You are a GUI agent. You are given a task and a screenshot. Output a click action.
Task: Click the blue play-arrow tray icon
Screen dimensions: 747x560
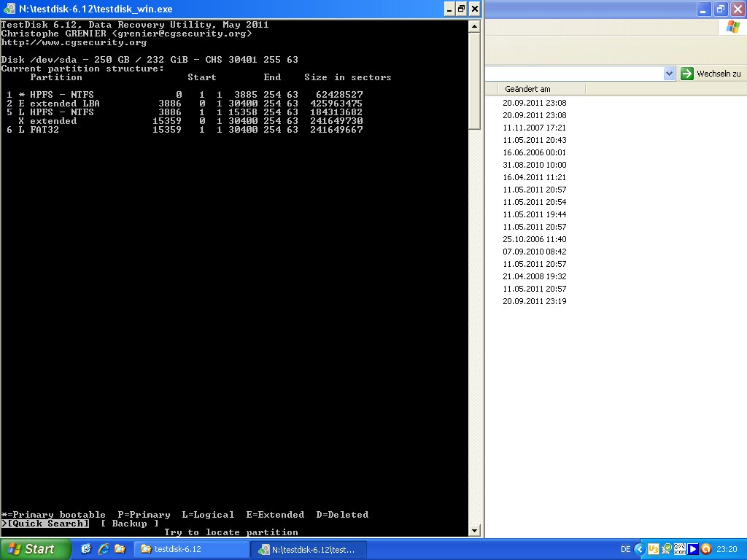pos(693,549)
